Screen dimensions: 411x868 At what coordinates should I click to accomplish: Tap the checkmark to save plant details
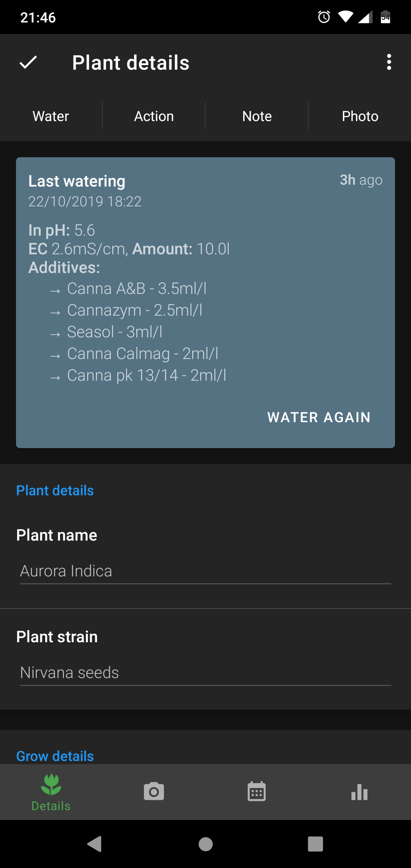28,62
